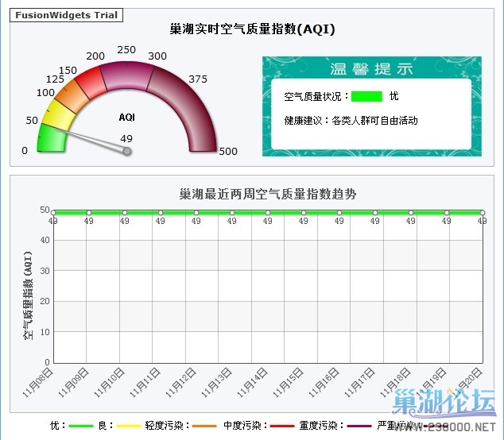Screen dimensions: 504x440
Task: Click the last data point at 11月20日
Action: point(482,213)
